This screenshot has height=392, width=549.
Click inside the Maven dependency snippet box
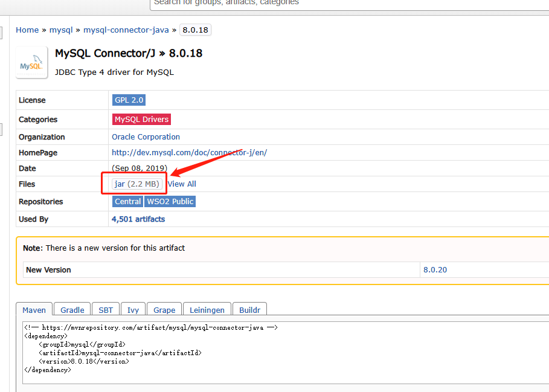[x=285, y=353]
